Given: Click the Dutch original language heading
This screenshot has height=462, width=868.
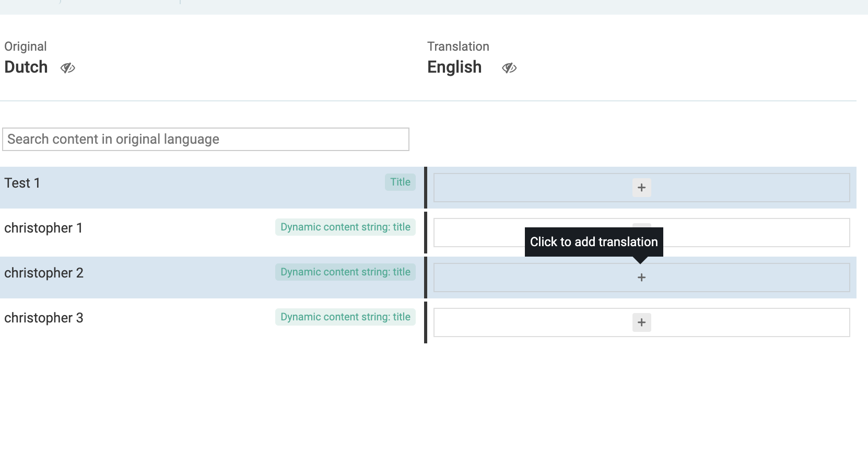Looking at the screenshot, I should (x=26, y=67).
